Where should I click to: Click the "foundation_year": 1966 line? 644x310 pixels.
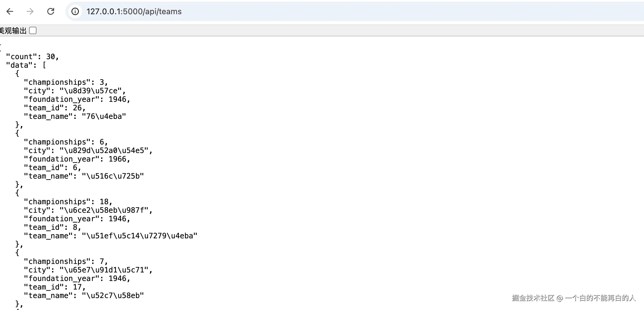[x=77, y=159]
